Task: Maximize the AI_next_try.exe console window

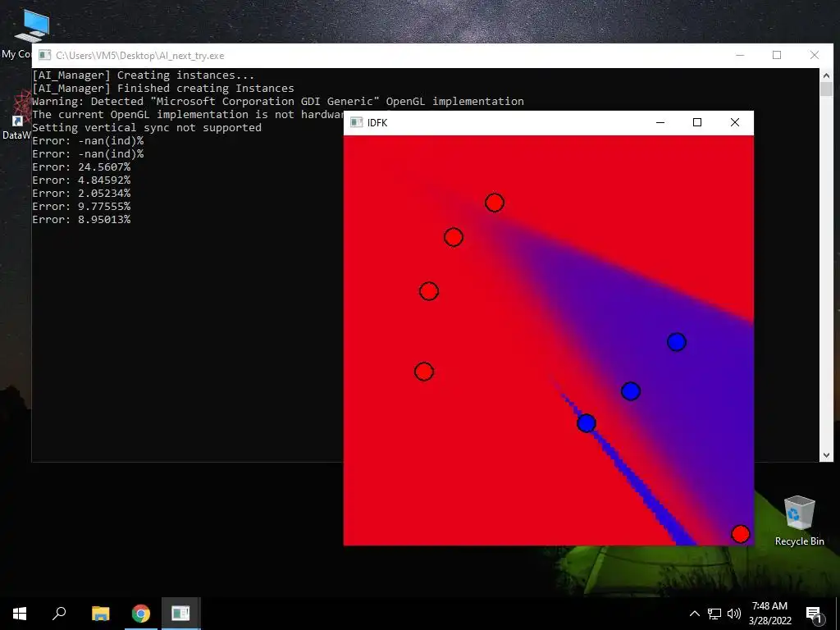Action: click(x=777, y=55)
